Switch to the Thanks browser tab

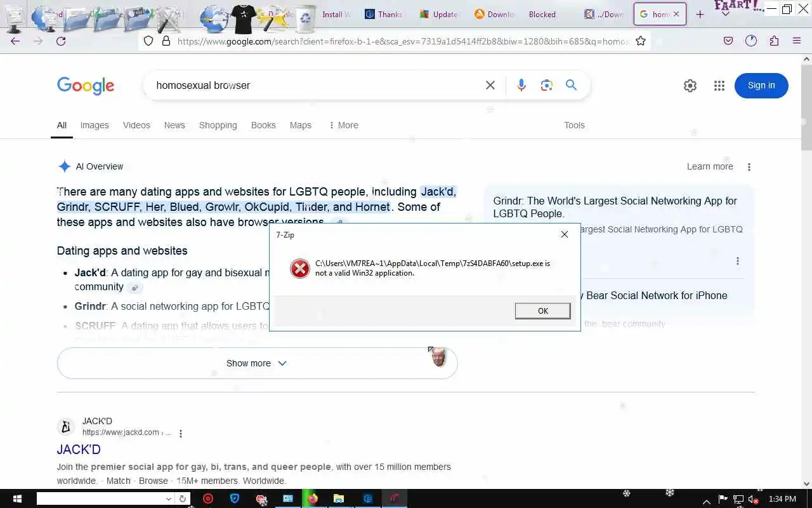(x=383, y=15)
